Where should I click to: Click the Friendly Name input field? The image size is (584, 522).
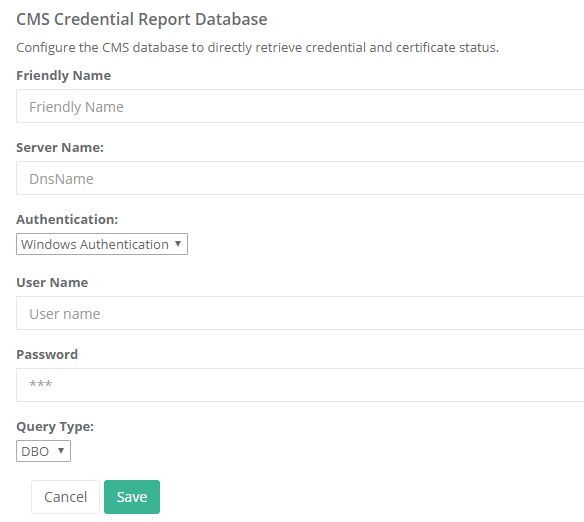click(300, 106)
